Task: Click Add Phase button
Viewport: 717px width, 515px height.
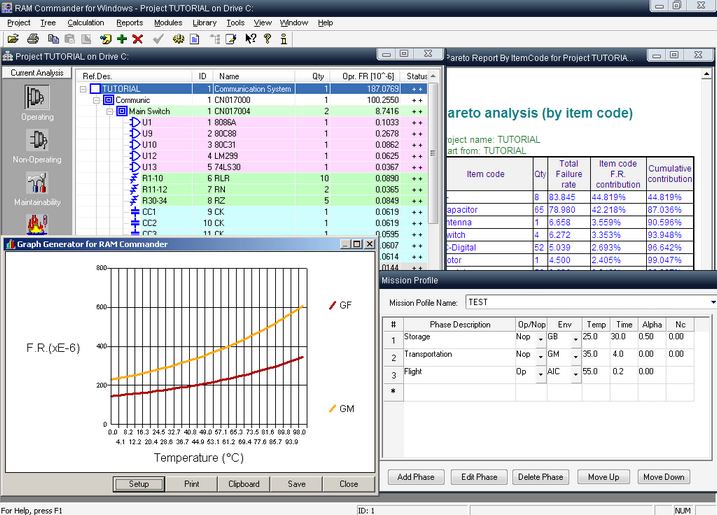Action: click(x=416, y=477)
